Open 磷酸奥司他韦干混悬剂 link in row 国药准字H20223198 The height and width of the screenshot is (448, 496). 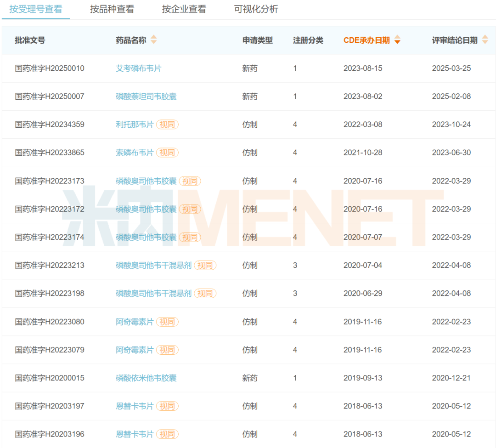coord(153,293)
